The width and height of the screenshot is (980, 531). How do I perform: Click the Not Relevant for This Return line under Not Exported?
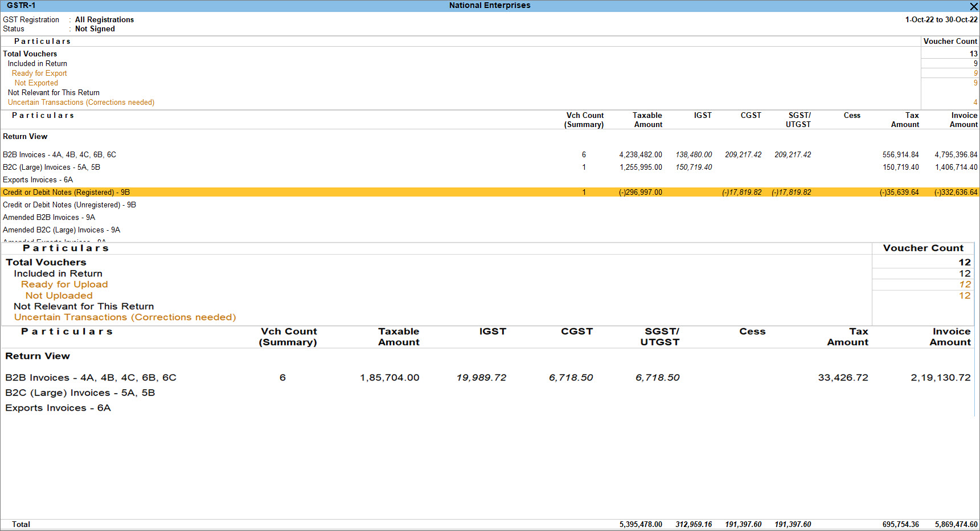point(54,93)
